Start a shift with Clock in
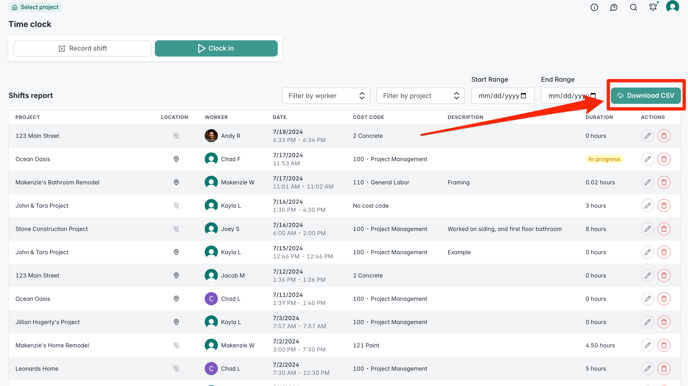 click(x=216, y=48)
